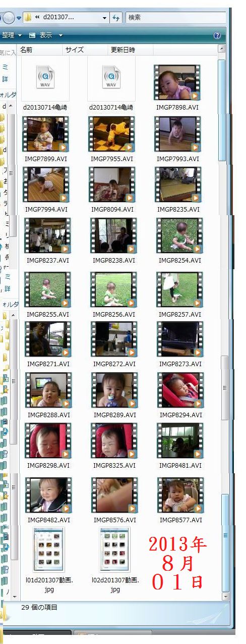Screen dimensions: 246x644
Task: Sort files by the 更新日時 column header
Action: point(123,49)
